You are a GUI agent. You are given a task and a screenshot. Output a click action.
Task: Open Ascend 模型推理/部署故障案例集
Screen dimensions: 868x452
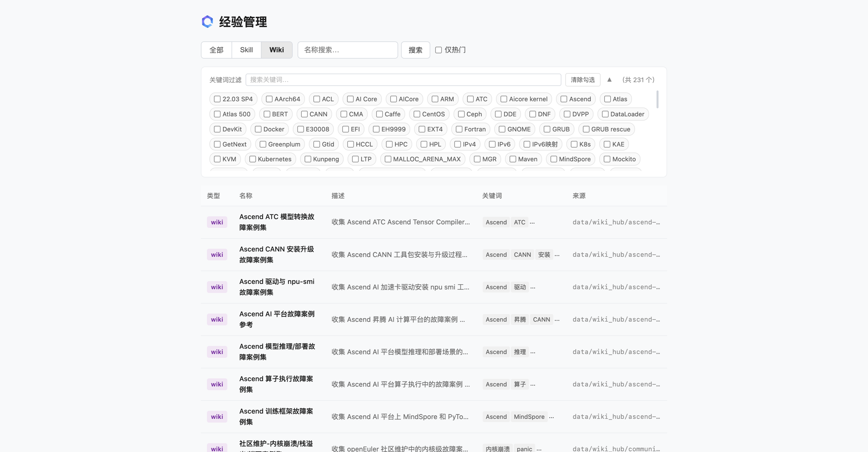pos(277,351)
